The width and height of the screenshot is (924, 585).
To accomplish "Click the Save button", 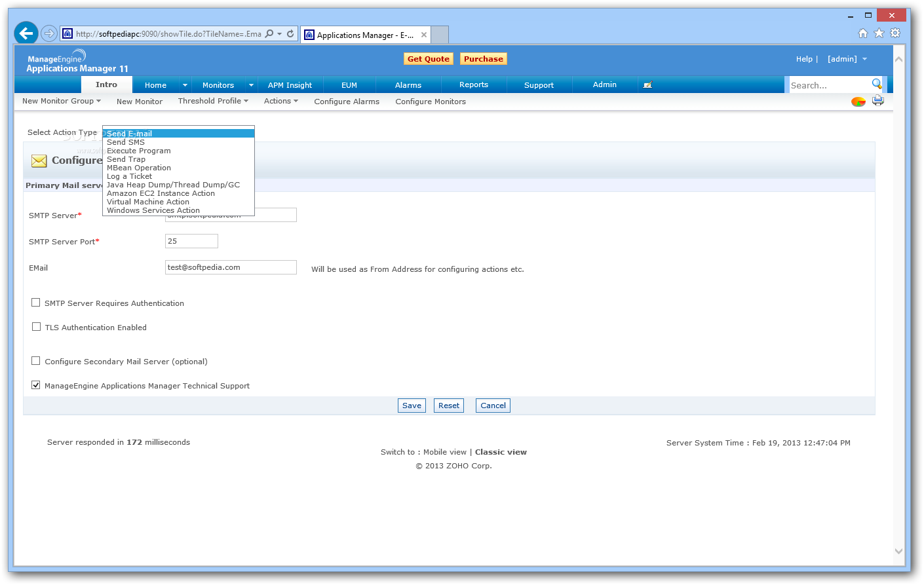I will click(412, 406).
